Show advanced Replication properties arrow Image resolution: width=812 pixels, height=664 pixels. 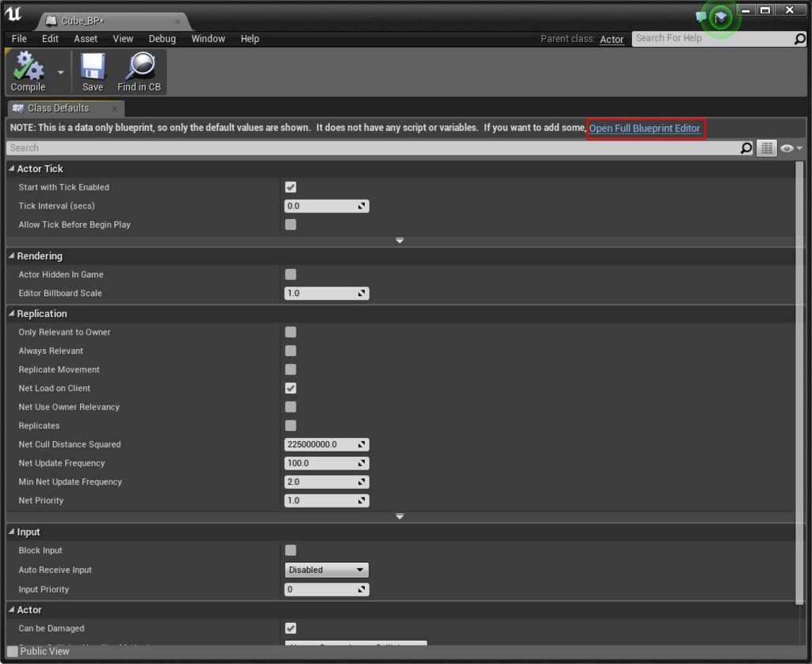click(400, 516)
